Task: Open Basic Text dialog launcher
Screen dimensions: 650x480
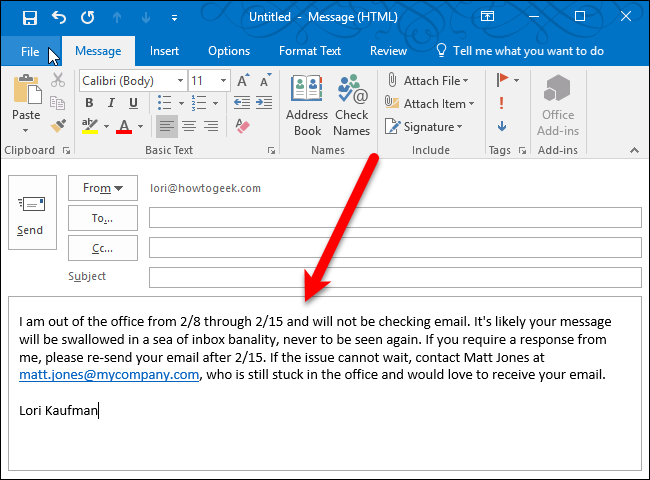Action: pos(272,150)
